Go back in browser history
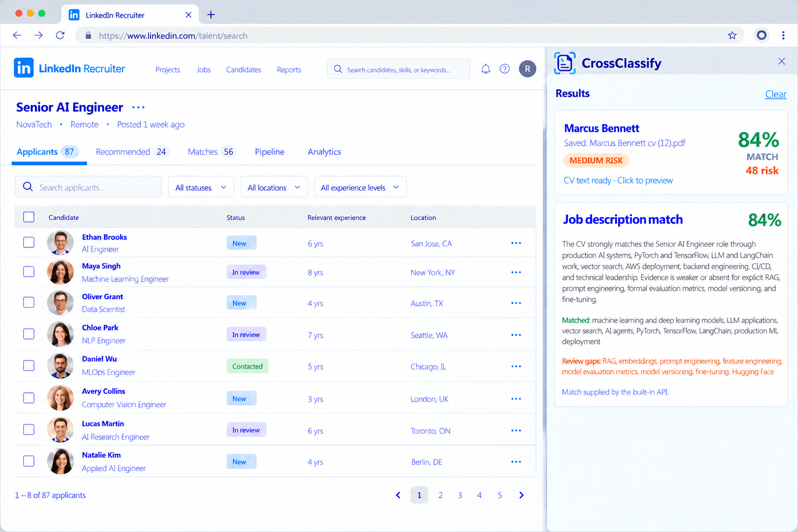The width and height of the screenshot is (798, 532). (x=17, y=35)
